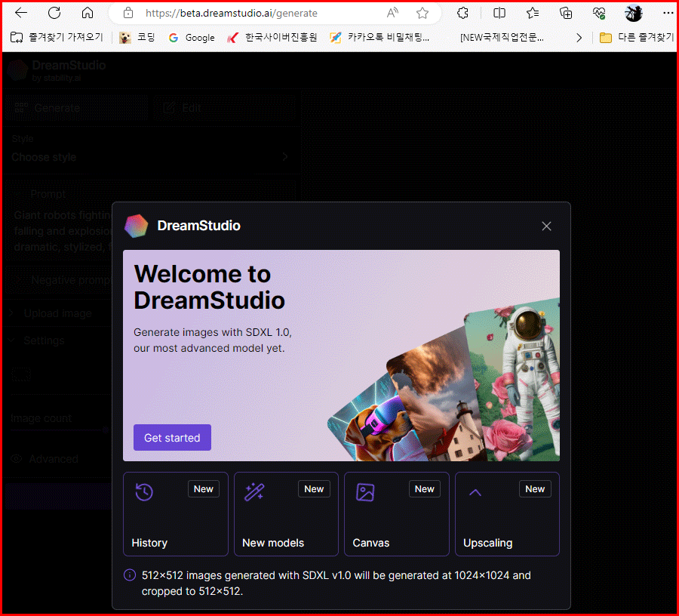The height and width of the screenshot is (616, 679).
Task: Click the Prompt text field
Action: coord(63,230)
